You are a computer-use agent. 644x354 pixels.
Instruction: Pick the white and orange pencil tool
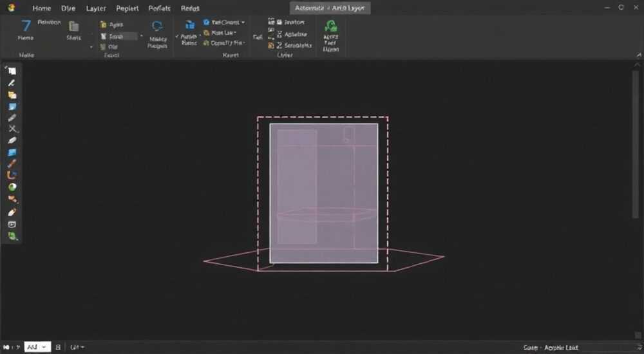coord(12,212)
